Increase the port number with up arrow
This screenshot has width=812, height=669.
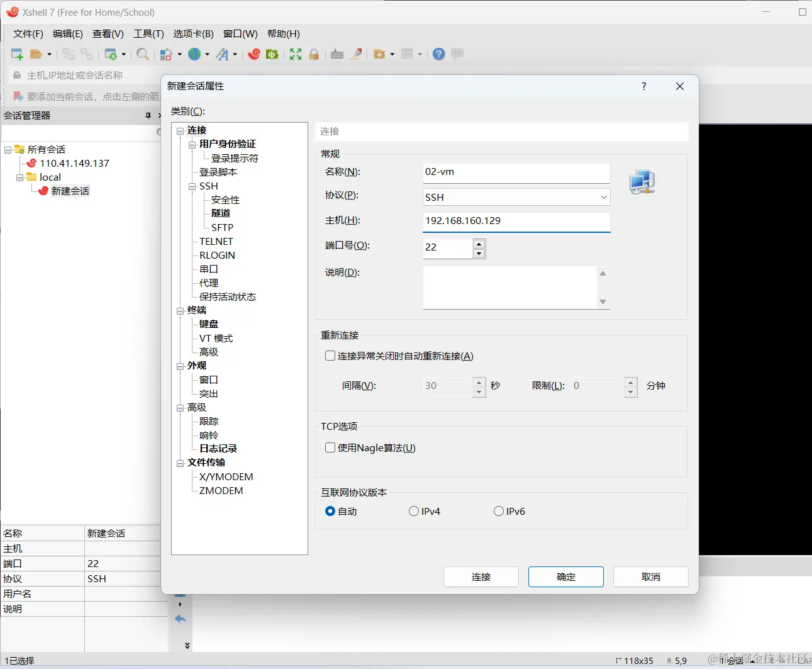[479, 244]
